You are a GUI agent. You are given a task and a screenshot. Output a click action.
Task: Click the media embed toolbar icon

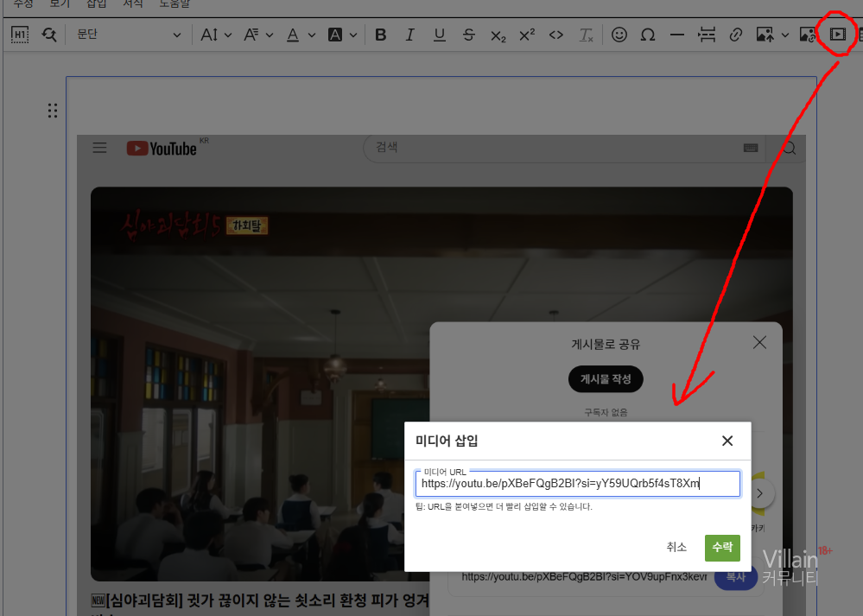click(x=837, y=35)
